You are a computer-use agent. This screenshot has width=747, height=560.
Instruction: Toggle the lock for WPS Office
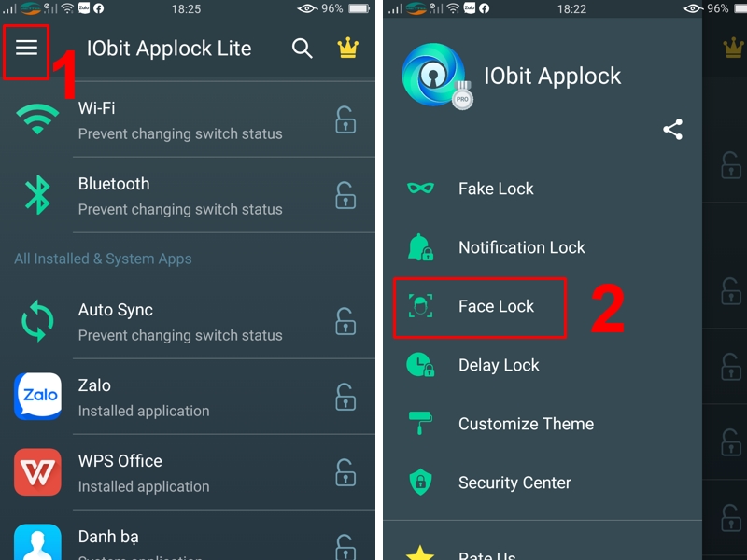(345, 472)
